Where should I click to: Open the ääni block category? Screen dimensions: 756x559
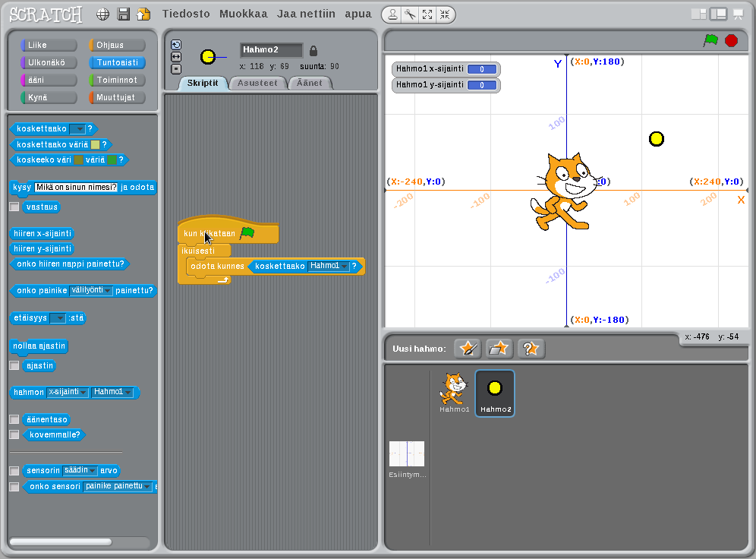49,80
